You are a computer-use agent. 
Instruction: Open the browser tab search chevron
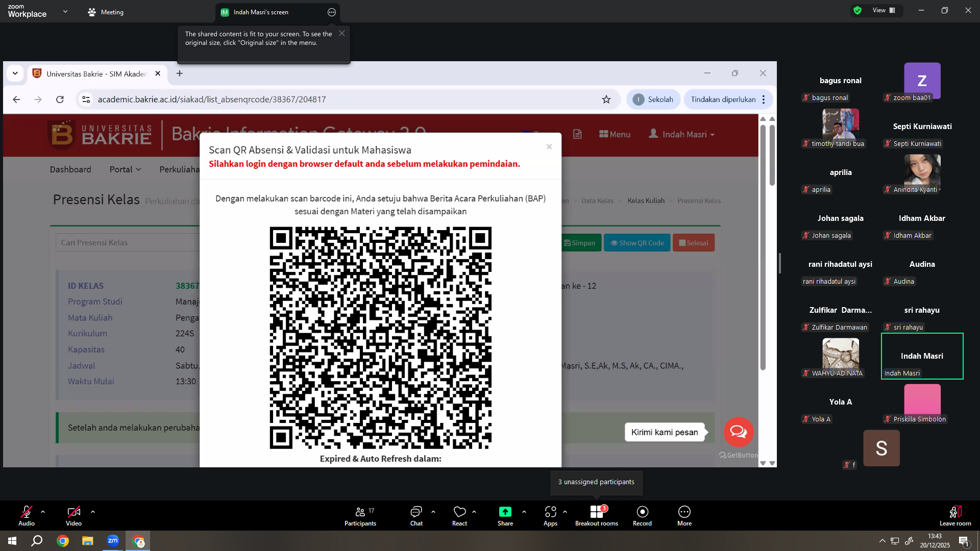coord(15,73)
